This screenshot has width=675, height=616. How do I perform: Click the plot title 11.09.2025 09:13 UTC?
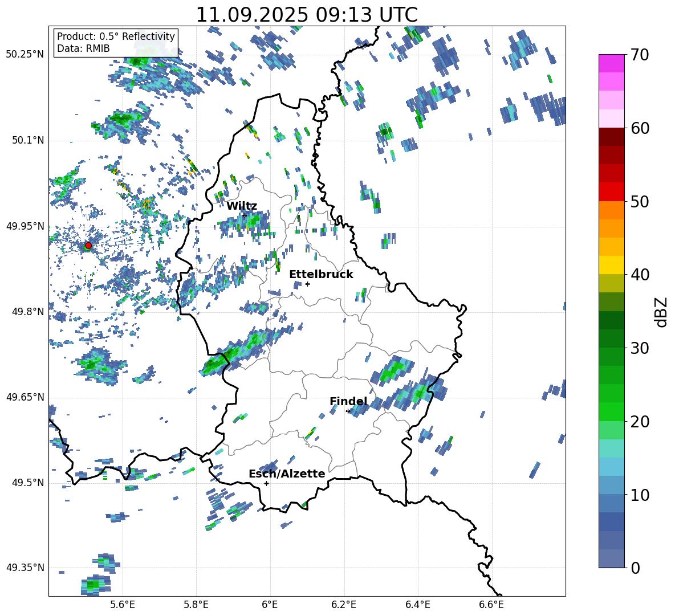click(x=307, y=15)
